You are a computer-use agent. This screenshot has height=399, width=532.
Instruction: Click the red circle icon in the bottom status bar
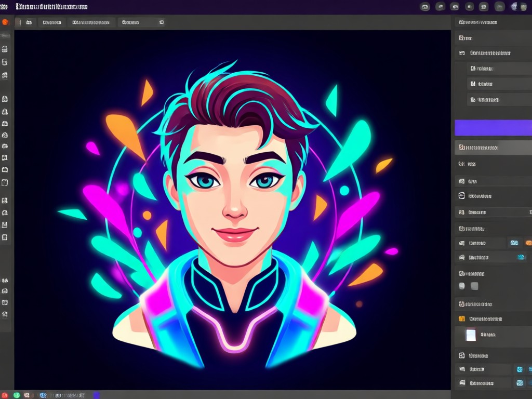coord(4,395)
